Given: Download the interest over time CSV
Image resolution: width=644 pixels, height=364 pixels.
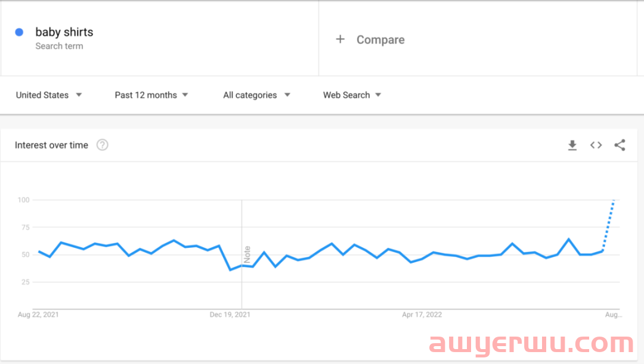Looking at the screenshot, I should (572, 145).
